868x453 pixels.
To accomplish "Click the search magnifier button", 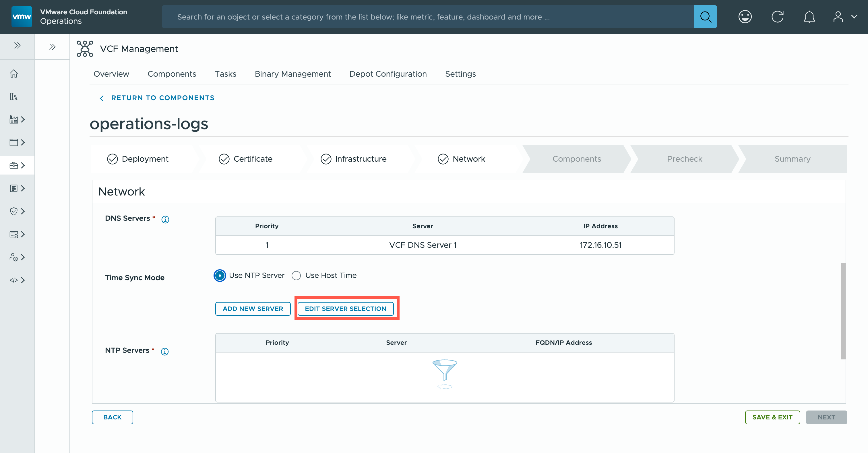I will coord(705,17).
